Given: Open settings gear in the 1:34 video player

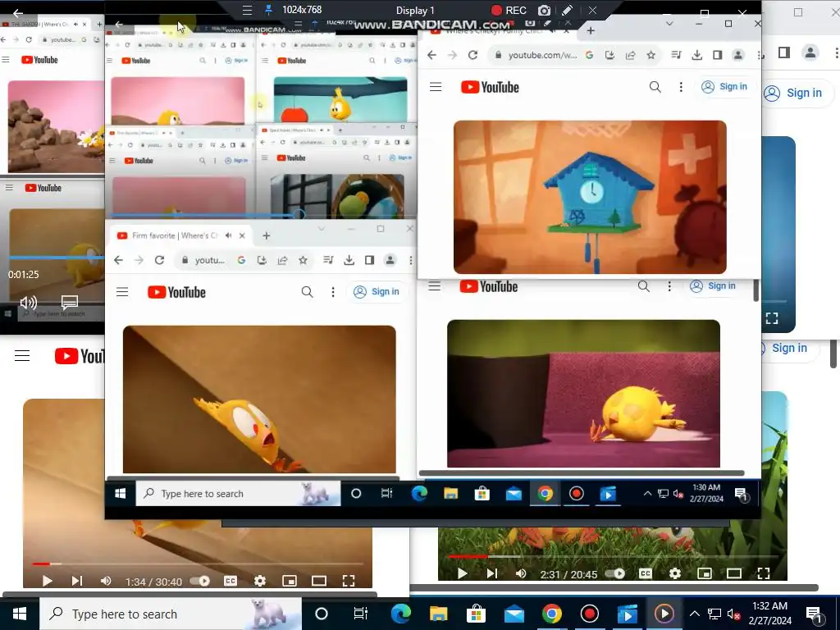Looking at the screenshot, I should [x=260, y=581].
